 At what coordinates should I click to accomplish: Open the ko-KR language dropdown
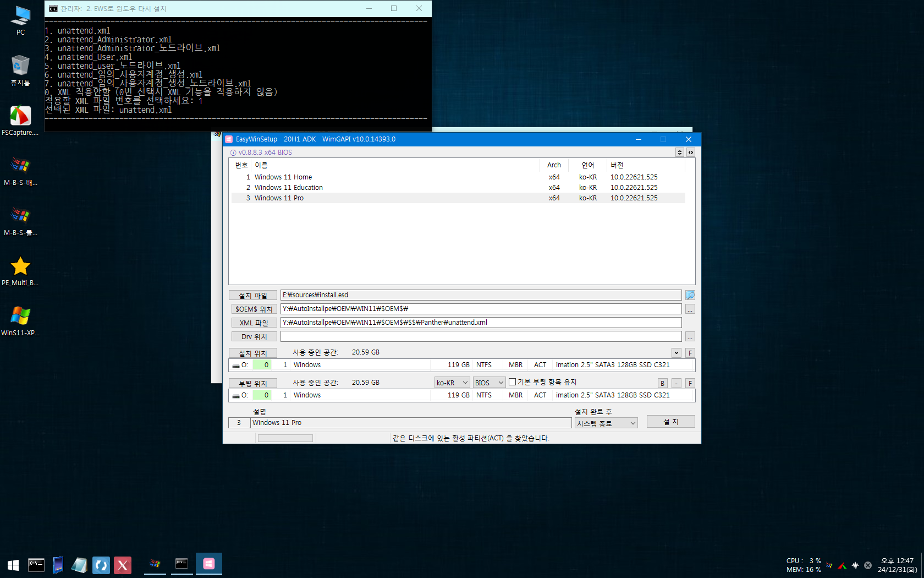[x=452, y=383]
